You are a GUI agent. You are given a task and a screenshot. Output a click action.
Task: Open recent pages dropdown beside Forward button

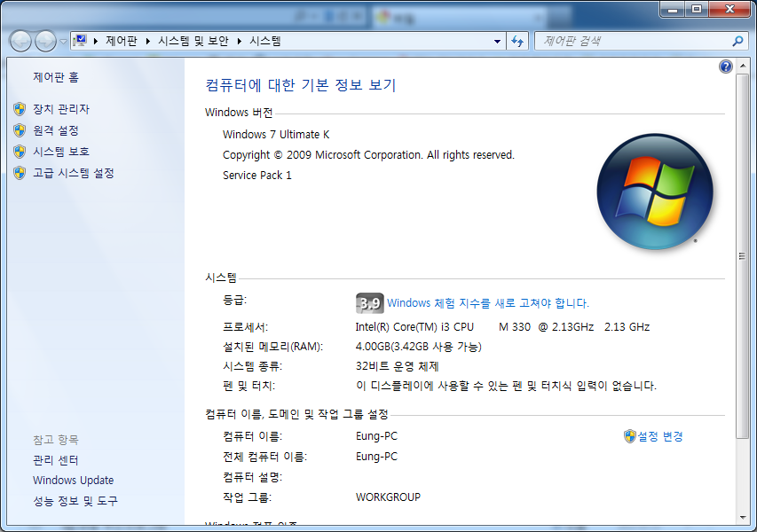(63, 42)
